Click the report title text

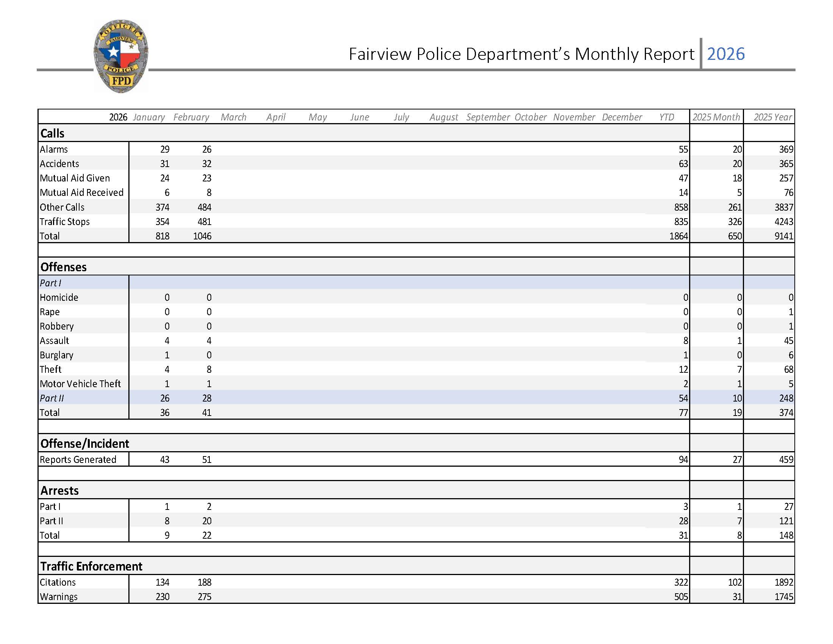pyautogui.click(x=521, y=54)
